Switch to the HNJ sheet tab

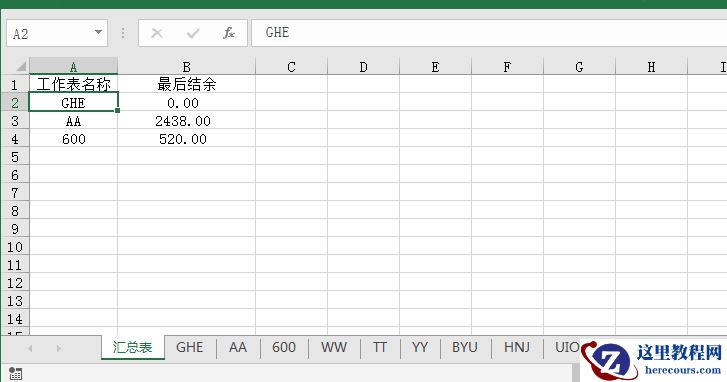(x=517, y=347)
